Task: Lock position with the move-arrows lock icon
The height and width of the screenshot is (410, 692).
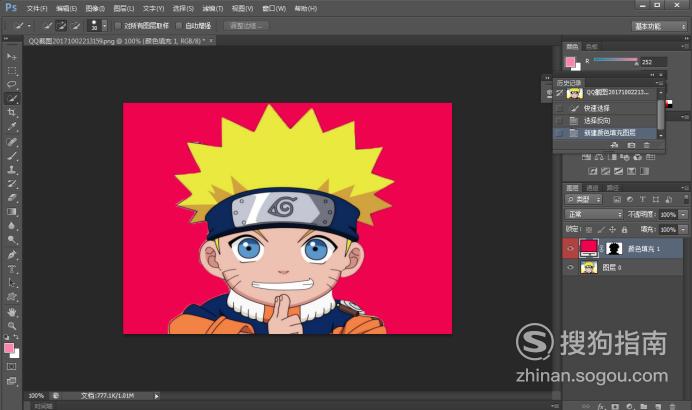Action: click(x=612, y=229)
